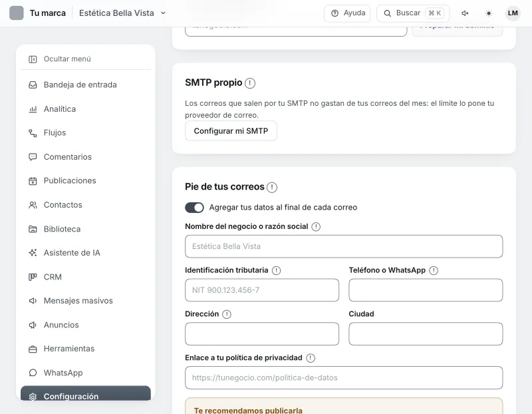Click the Anuncios megaphone icon
The image size is (532, 414).
coord(33,325)
